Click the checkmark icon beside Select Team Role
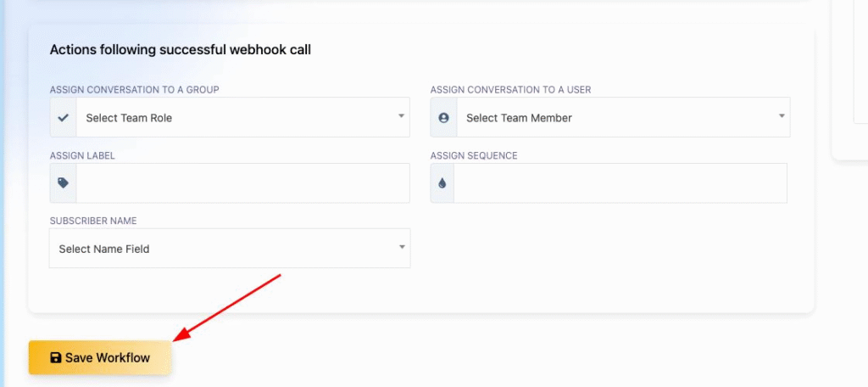The width and height of the screenshot is (868, 387). [x=63, y=117]
